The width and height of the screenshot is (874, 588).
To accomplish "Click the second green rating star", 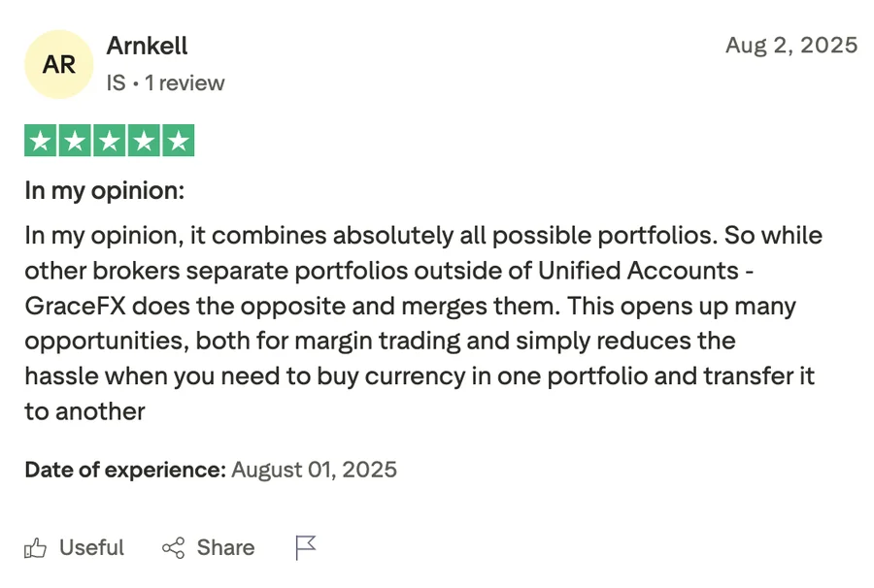I will coord(75,141).
